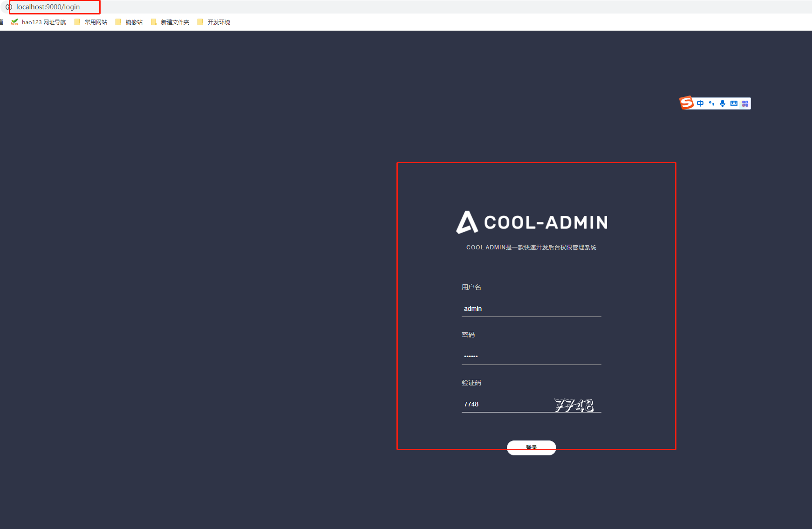Open the Sogou soft keyboard icon

click(x=734, y=103)
